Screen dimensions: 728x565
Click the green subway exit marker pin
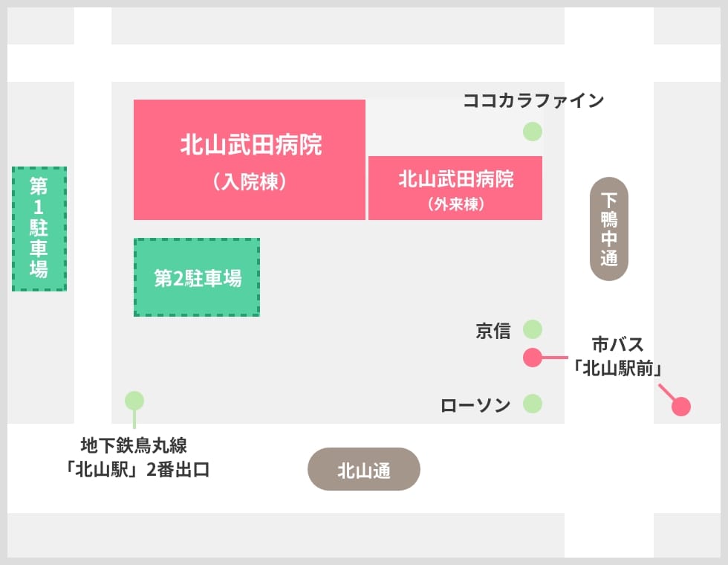coord(134,401)
